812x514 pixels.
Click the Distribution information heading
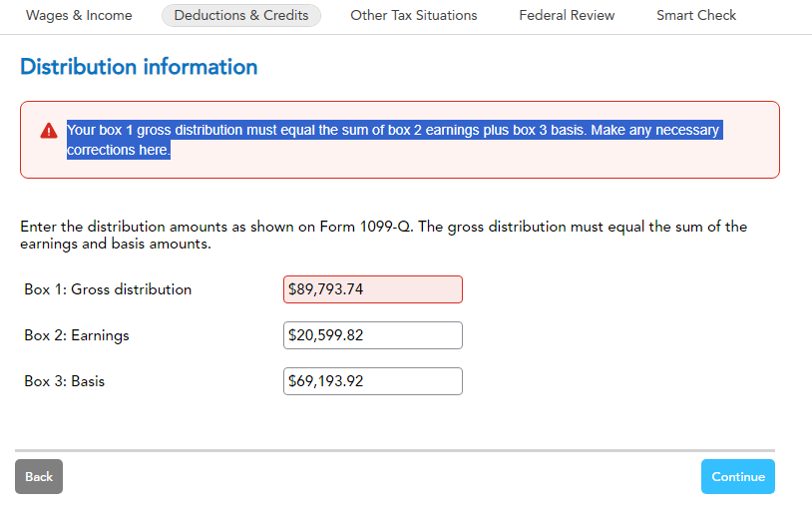139,67
